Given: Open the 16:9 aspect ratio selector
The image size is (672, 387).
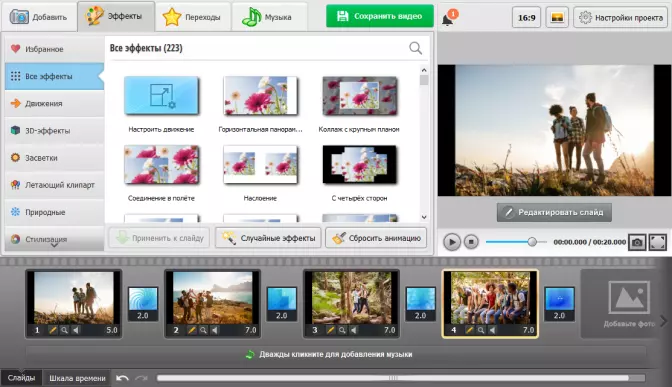Looking at the screenshot, I should 526,18.
